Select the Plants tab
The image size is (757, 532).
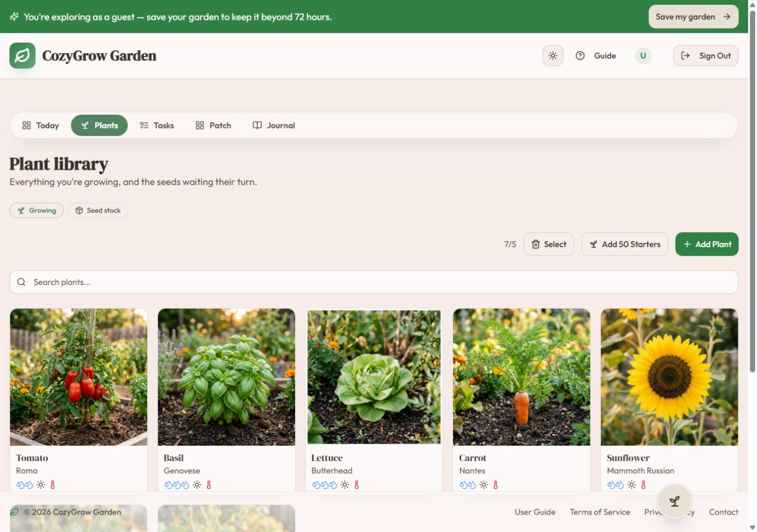pyautogui.click(x=99, y=126)
